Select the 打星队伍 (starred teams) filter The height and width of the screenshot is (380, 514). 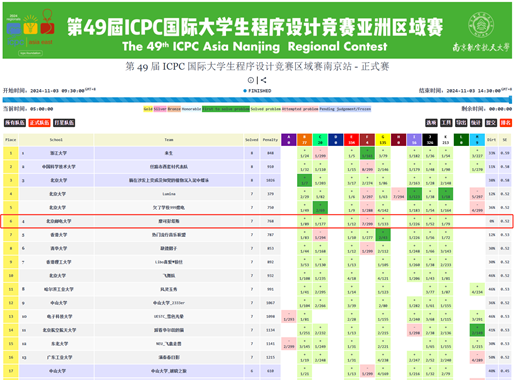coord(64,123)
